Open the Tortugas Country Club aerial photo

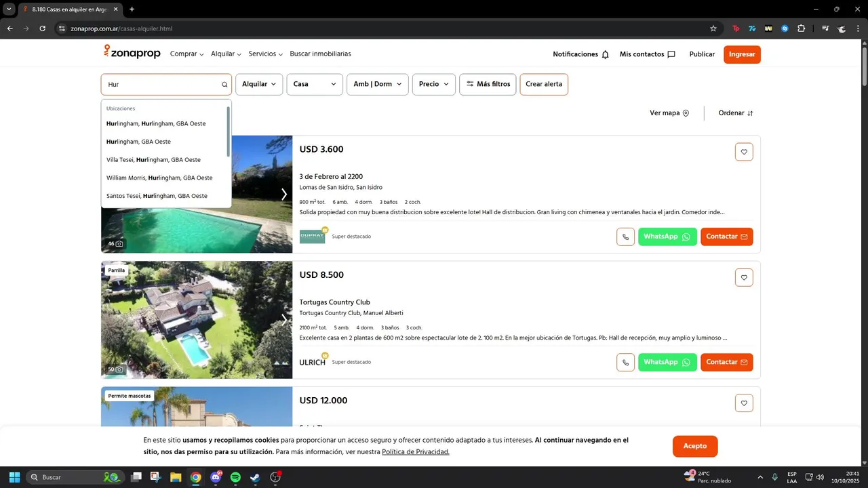(197, 320)
